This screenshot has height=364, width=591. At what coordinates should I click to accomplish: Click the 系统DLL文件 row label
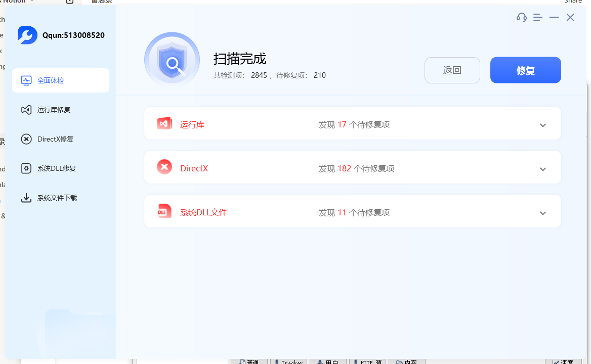coord(203,213)
